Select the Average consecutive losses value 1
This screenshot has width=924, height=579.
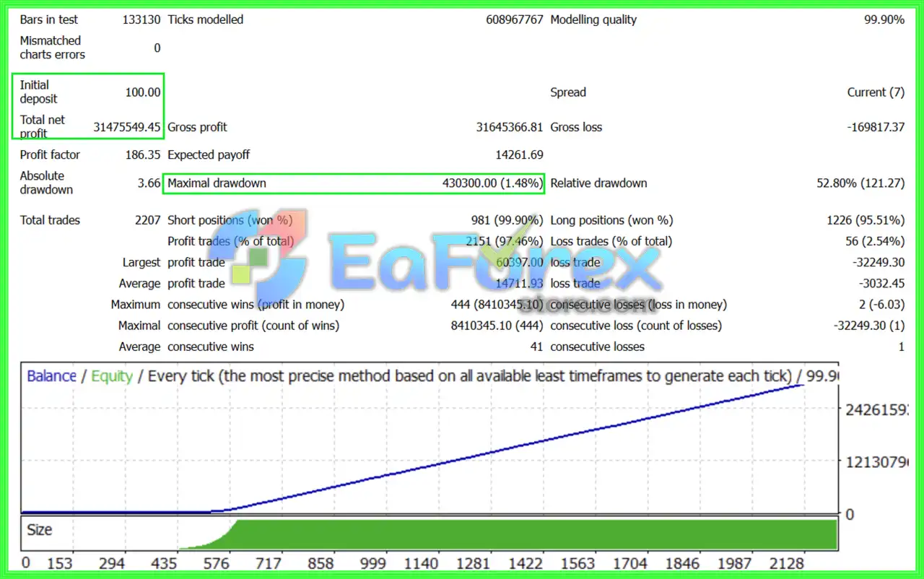(x=901, y=347)
